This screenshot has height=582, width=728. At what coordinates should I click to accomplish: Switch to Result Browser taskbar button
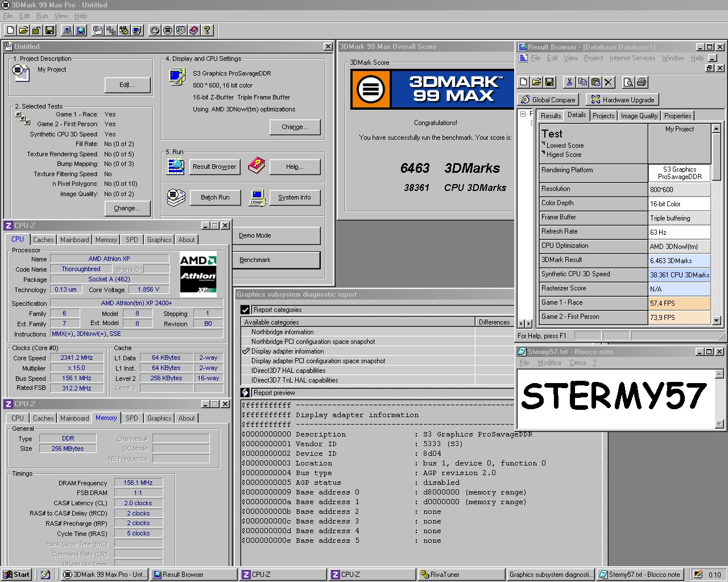193,575
